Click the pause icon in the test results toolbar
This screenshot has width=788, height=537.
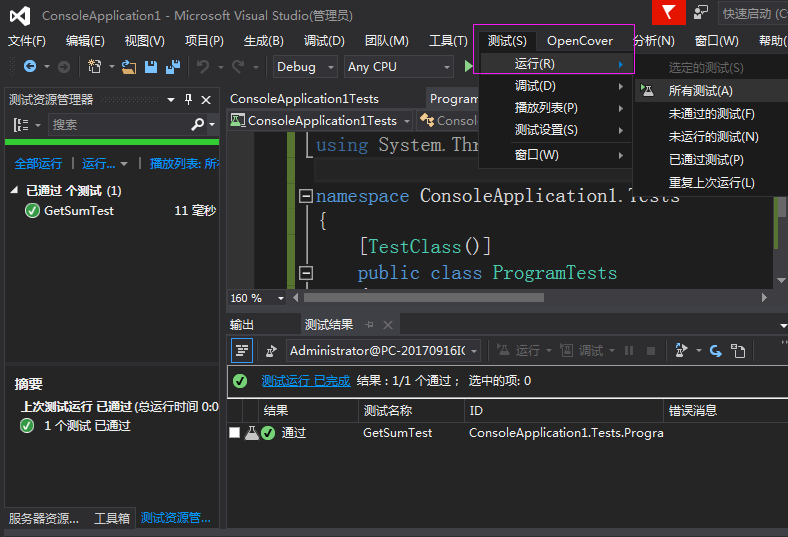(x=629, y=351)
